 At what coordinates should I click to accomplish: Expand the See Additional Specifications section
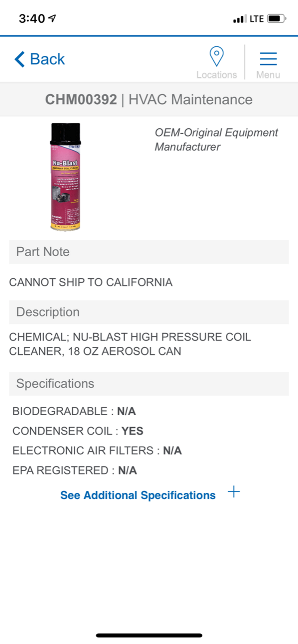138,495
